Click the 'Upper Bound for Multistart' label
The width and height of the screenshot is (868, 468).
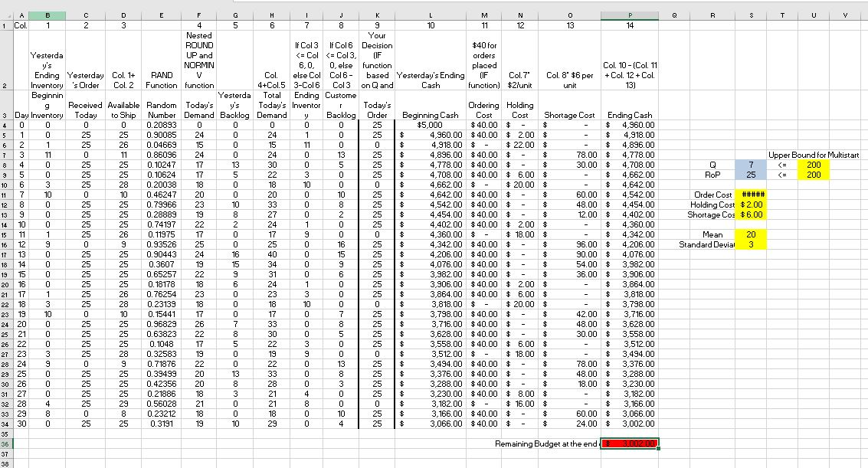[814, 155]
